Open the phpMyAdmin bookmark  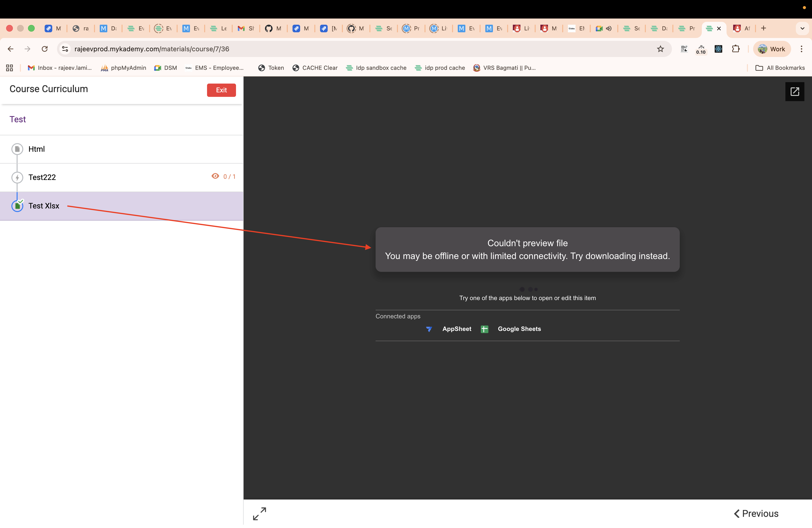coord(123,68)
